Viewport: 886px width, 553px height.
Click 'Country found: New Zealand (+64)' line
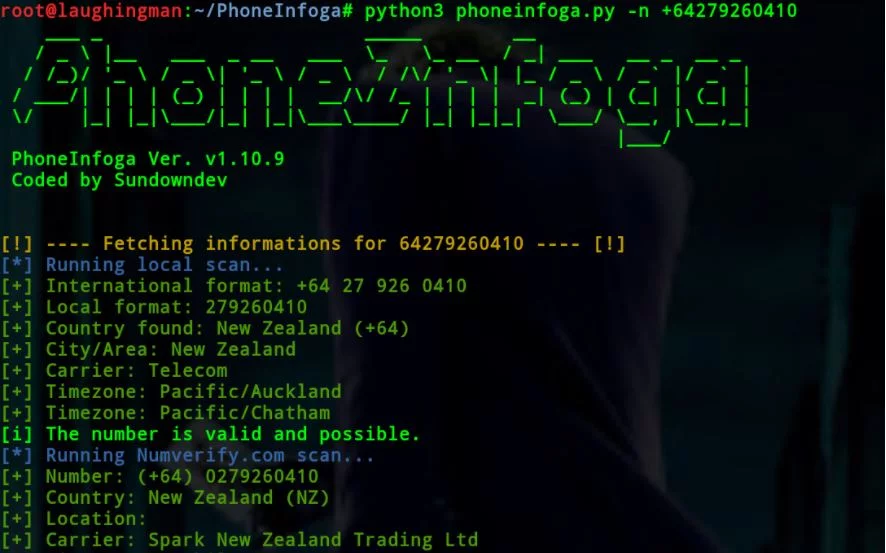point(205,328)
